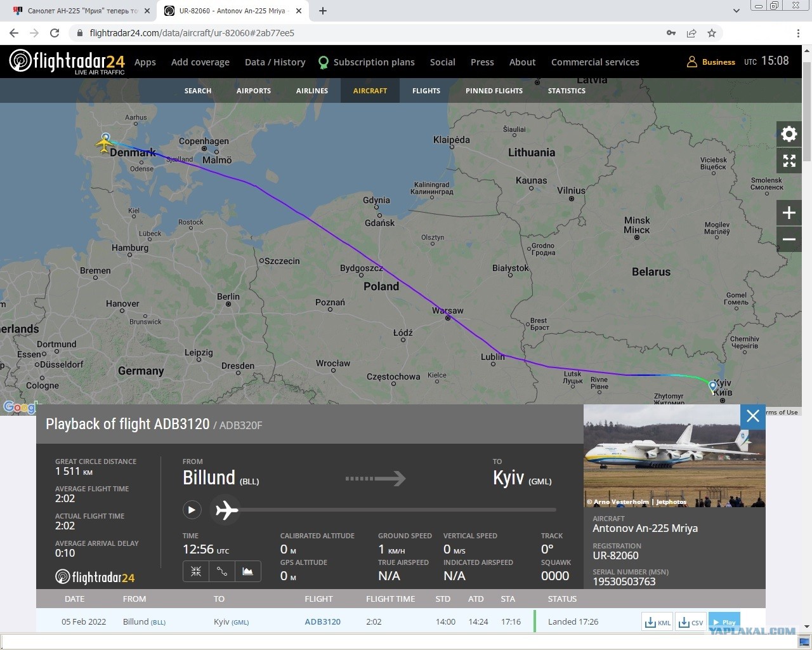Image resolution: width=812 pixels, height=650 pixels.
Task: Download the CSV file for ADB3120
Action: point(690,622)
